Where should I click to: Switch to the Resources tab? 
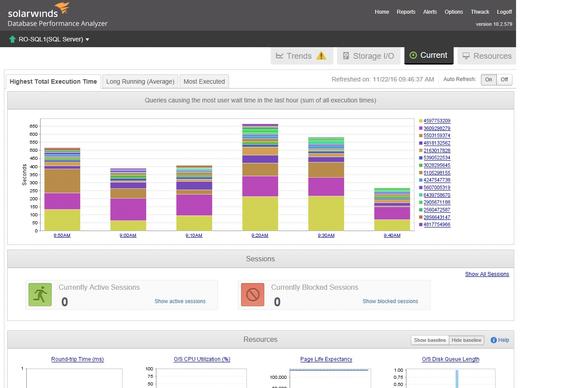click(487, 56)
